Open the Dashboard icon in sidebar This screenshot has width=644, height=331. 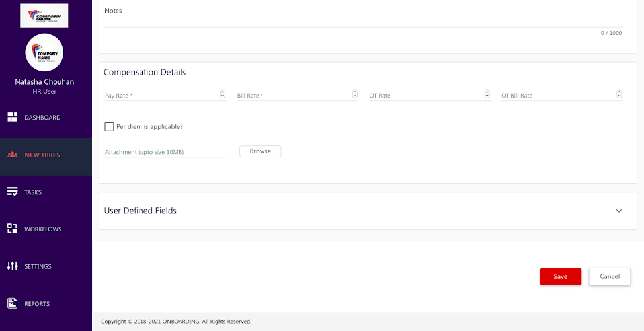tap(13, 117)
